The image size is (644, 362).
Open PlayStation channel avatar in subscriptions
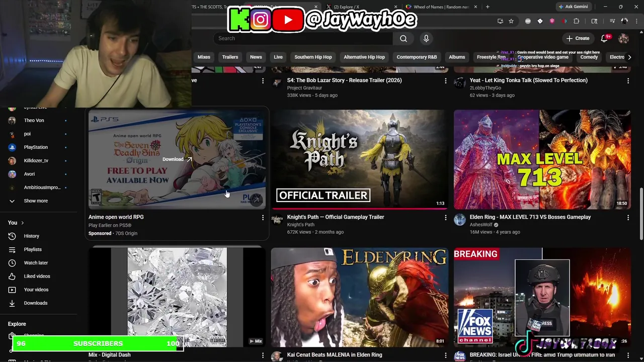[12, 147]
